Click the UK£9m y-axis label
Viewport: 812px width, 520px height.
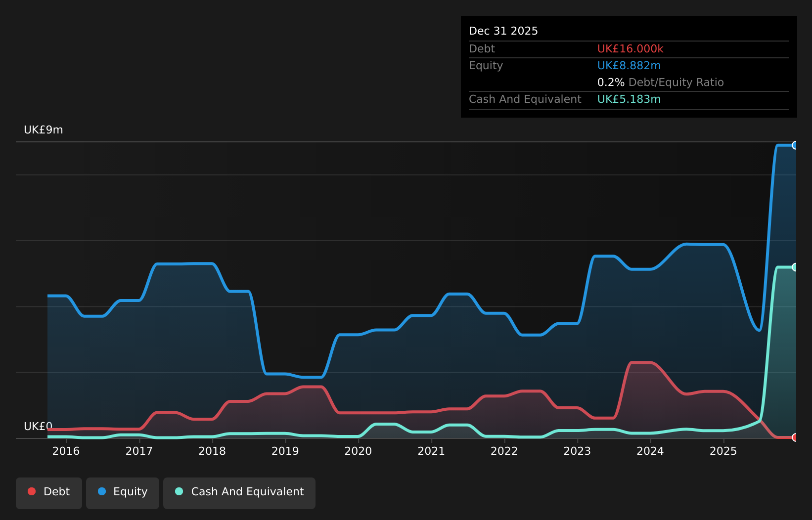click(x=44, y=130)
